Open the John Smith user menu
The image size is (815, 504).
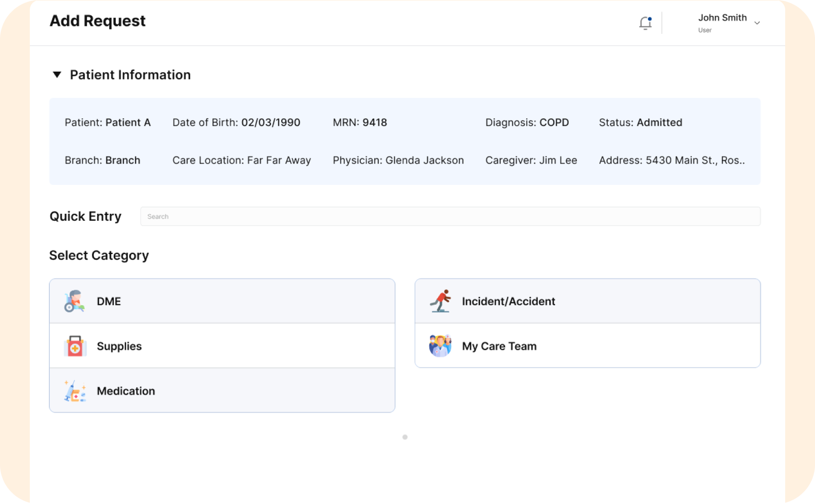pos(722,22)
